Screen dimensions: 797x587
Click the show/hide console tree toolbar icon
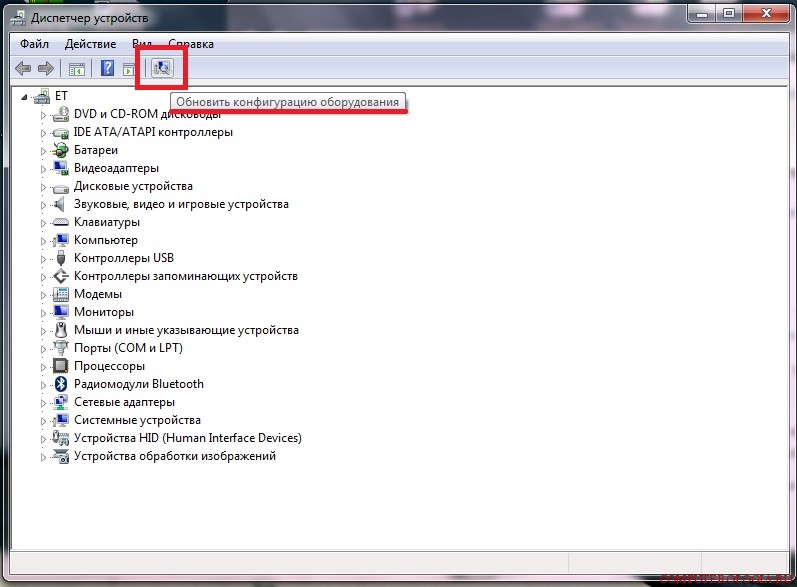pyautogui.click(x=76, y=68)
